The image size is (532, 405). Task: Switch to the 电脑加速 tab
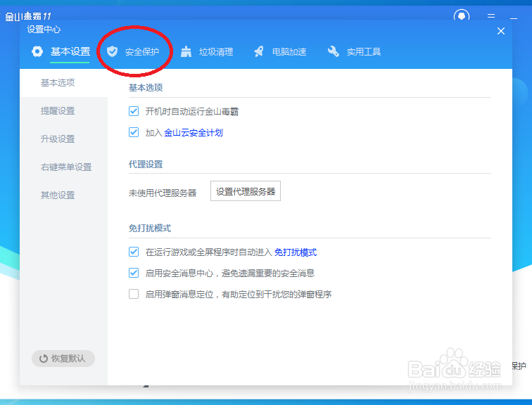click(x=289, y=52)
